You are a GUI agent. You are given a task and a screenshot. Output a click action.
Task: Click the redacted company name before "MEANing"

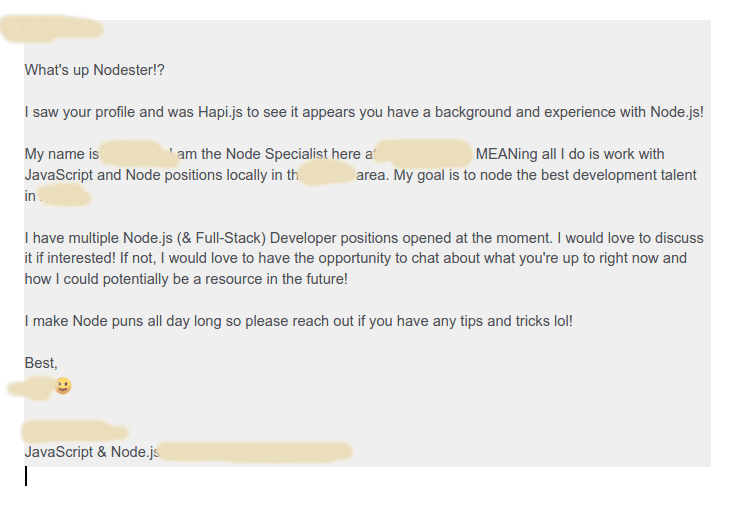(423, 153)
